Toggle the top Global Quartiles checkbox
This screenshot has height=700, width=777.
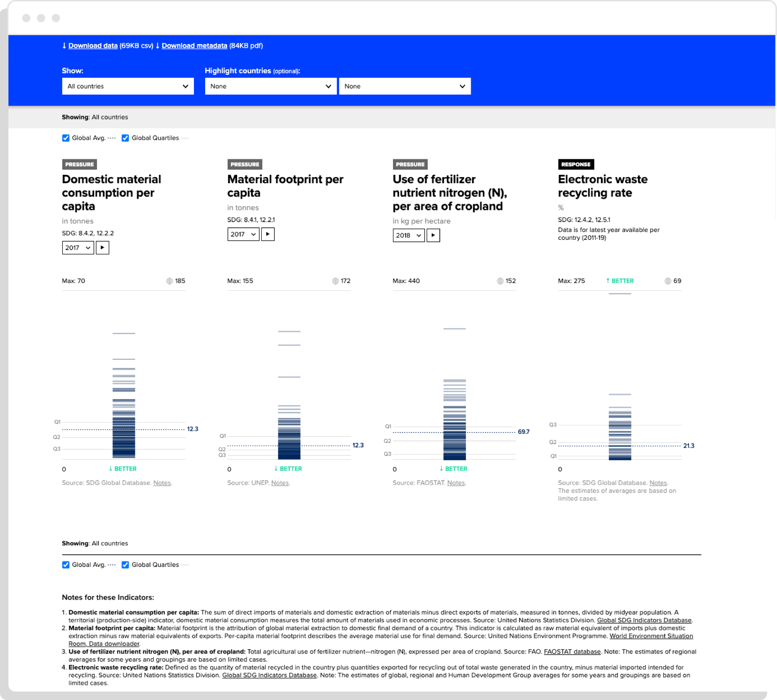pyautogui.click(x=126, y=138)
